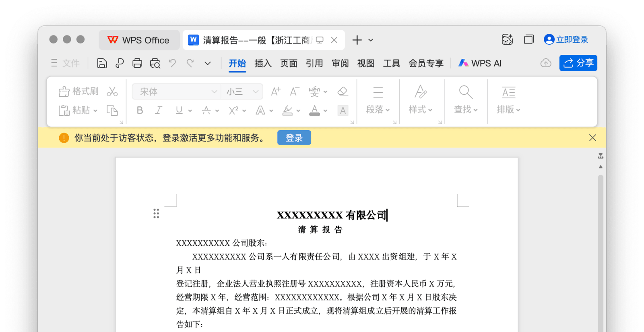Click the vertical scrollbar thumb
This screenshot has width=644, height=332.
point(601,253)
